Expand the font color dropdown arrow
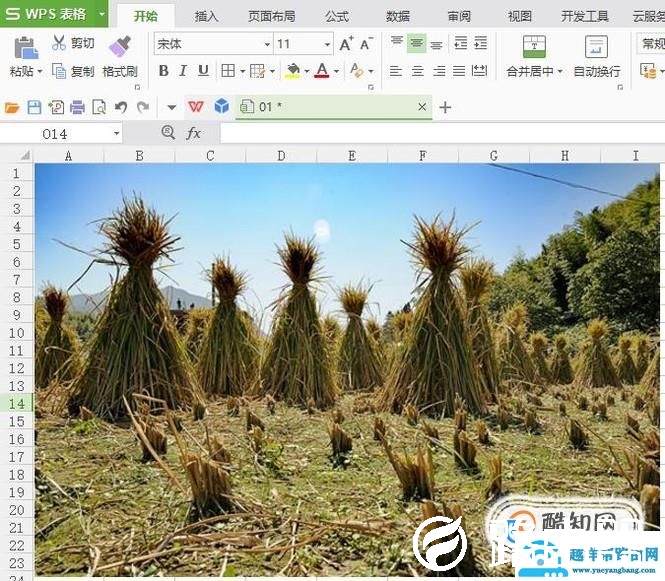Screen dimensions: 665x581 (x=336, y=71)
